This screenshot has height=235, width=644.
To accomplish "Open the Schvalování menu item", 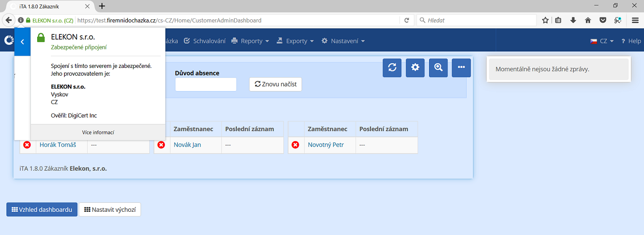I will click(204, 41).
